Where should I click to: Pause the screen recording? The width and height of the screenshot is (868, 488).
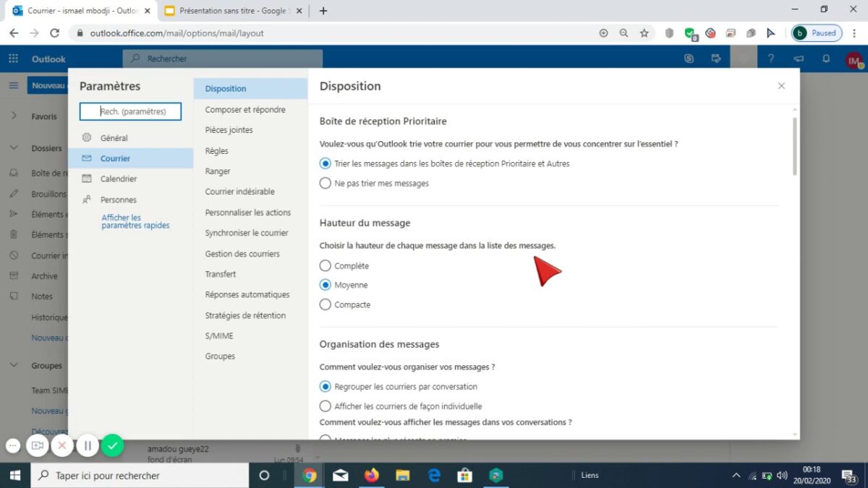pos(88,445)
